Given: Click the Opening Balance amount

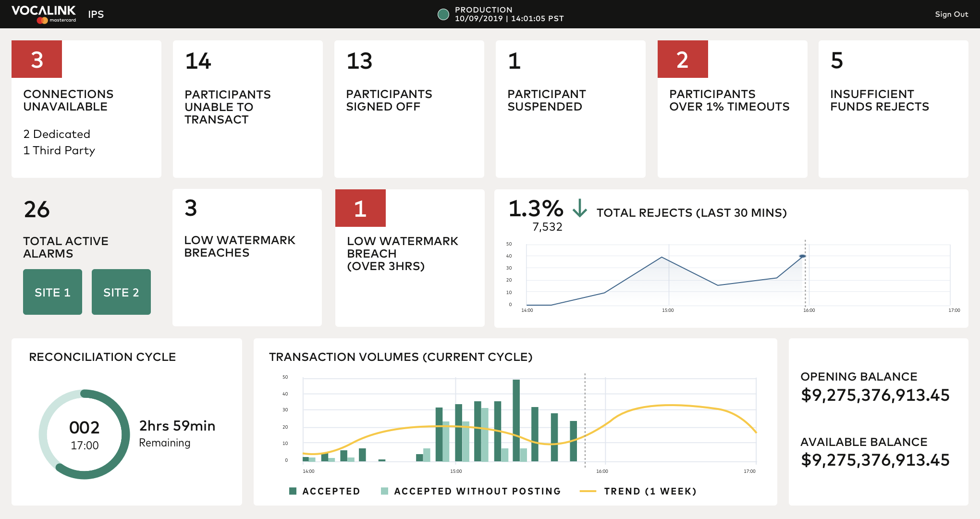Looking at the screenshot, I should [875, 395].
